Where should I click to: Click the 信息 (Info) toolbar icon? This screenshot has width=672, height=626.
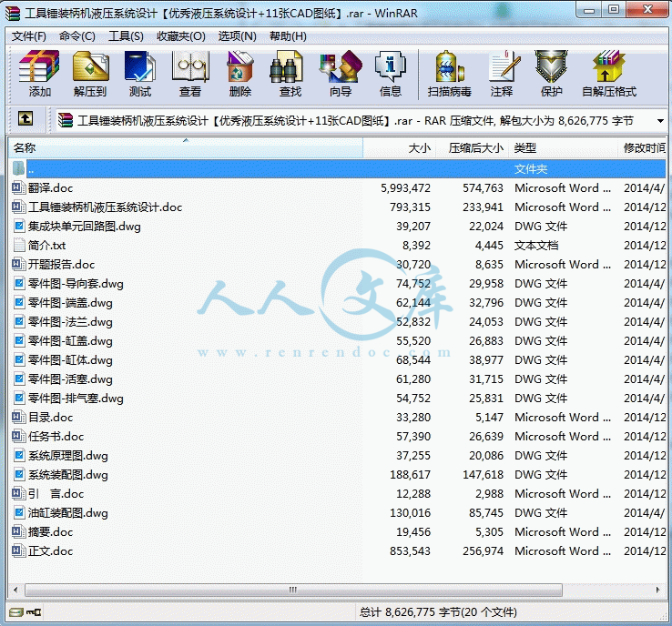point(391,66)
